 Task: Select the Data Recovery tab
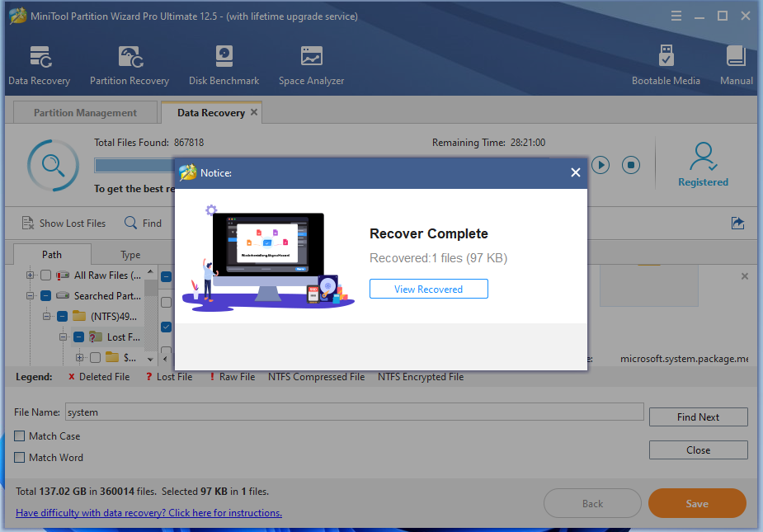[x=211, y=112]
